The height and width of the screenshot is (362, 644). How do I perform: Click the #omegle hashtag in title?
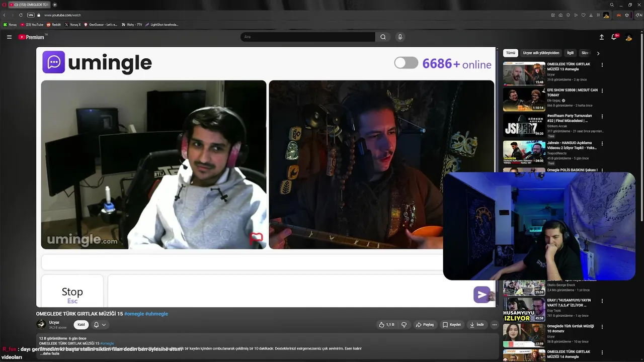click(x=134, y=314)
